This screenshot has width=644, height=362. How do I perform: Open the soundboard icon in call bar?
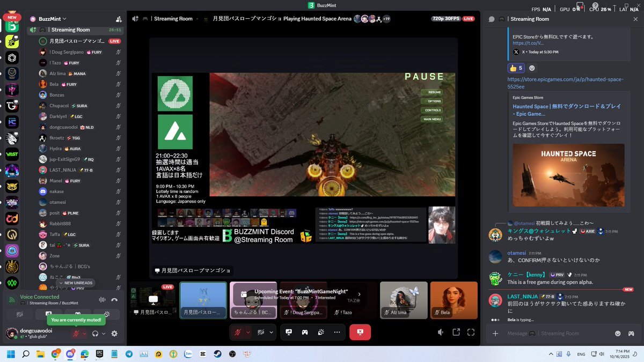point(321,332)
